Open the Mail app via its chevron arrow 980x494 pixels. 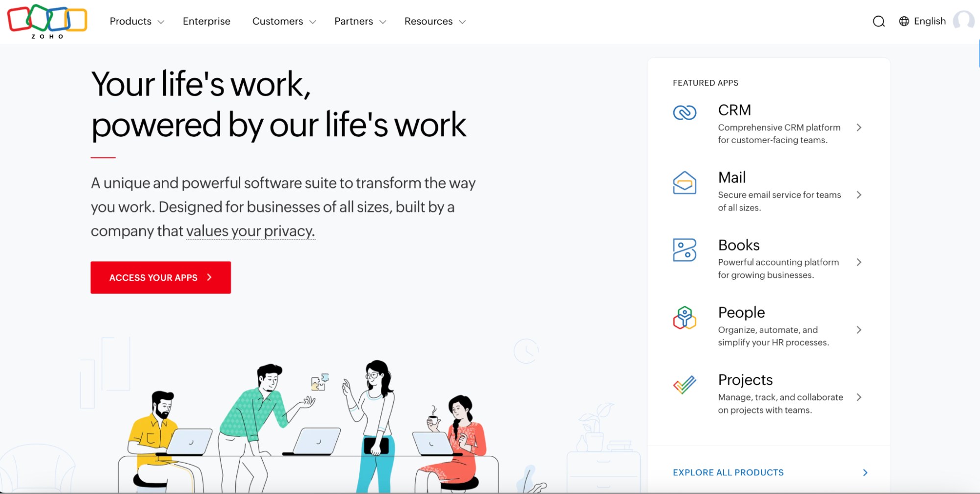click(x=859, y=195)
